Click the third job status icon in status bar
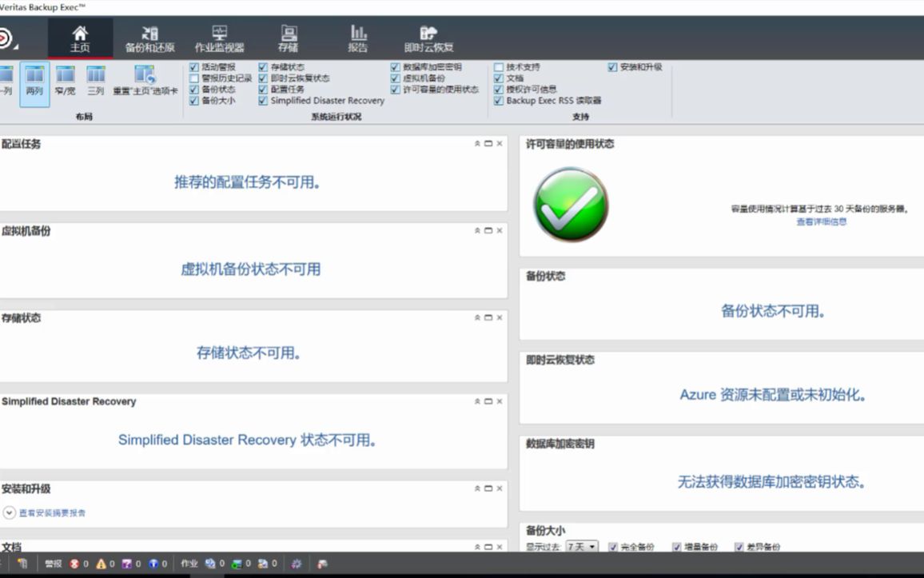924x578 pixels. pos(263,564)
